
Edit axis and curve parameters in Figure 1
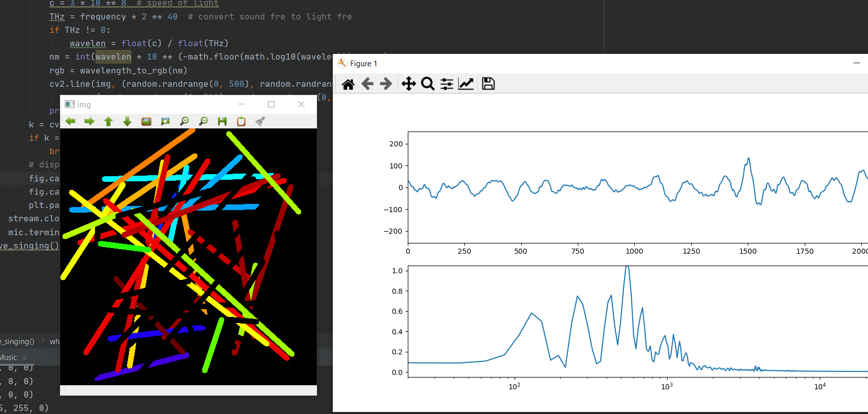[466, 84]
